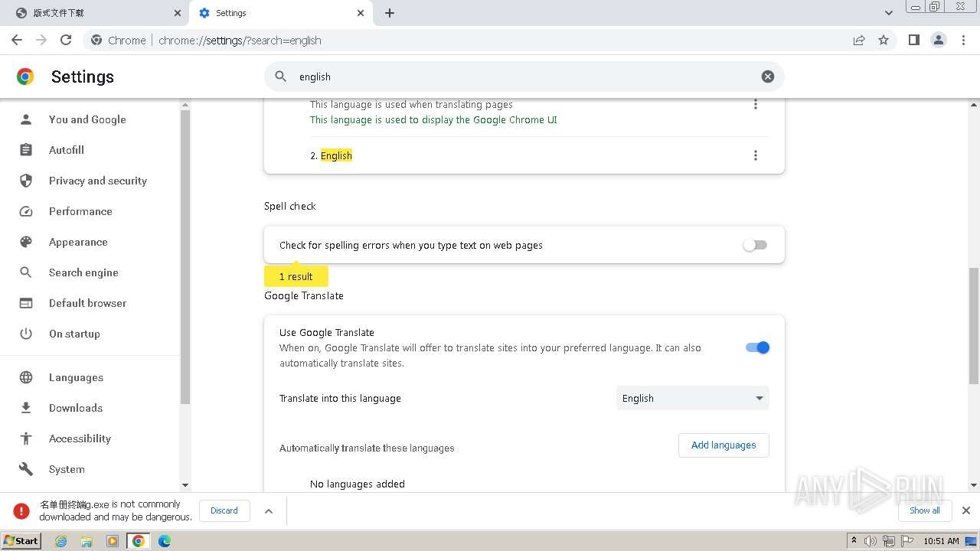The width and height of the screenshot is (980, 551).
Task: Open a new tab with plus button
Action: [389, 13]
